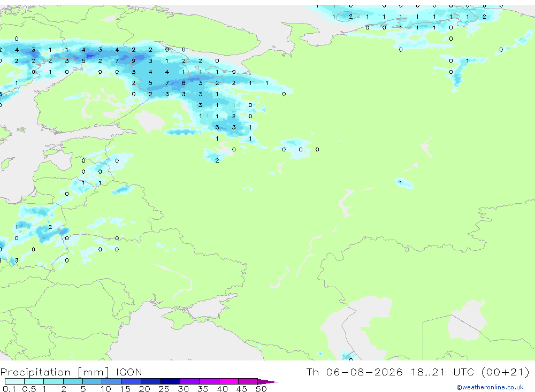The image size is (535, 392).
Task: Click the 'Th 06-08-2026 18..21 UTC (00+21)' timestamp
Action: click(x=418, y=372)
